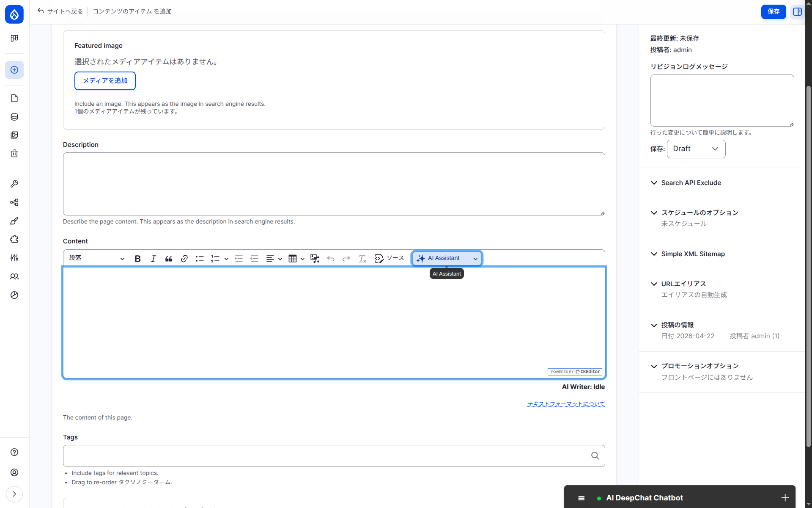Click the remove formatting icon
Screen dimensions: 812x508
tap(362, 259)
